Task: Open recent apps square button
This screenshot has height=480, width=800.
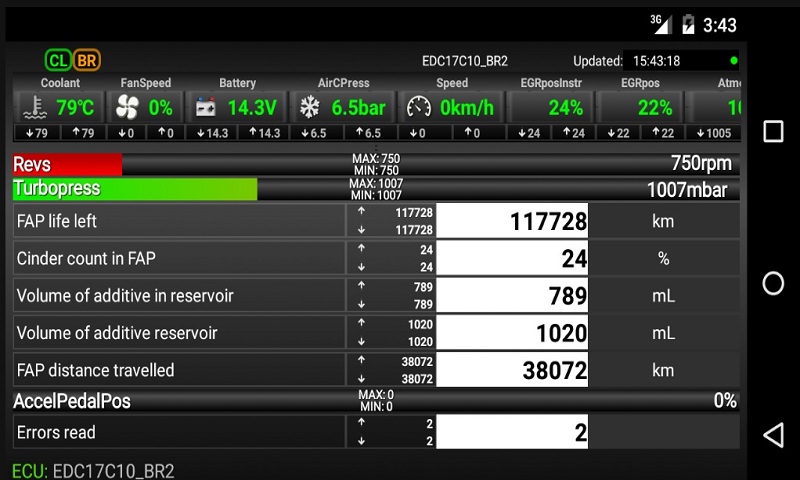Action: click(x=773, y=132)
